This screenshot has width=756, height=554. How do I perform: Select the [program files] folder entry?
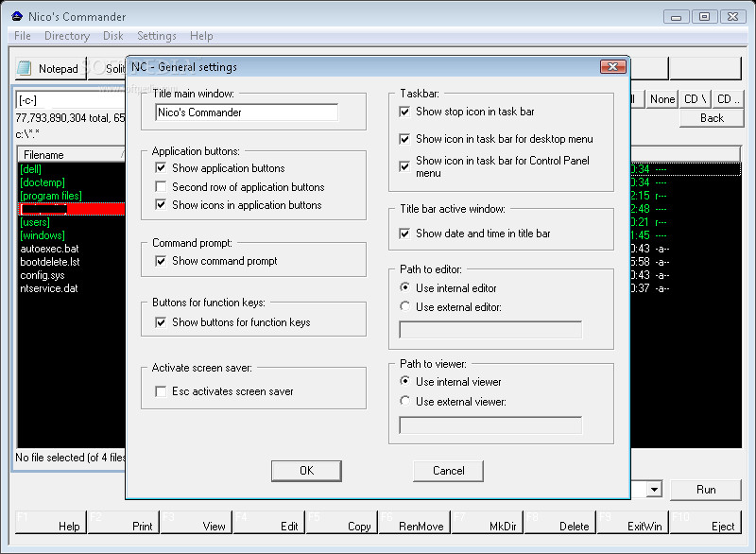(x=51, y=196)
